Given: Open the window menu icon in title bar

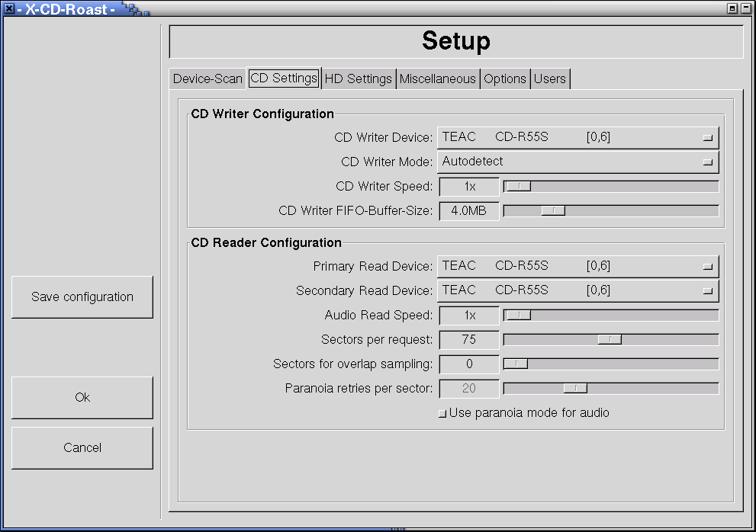Looking at the screenshot, I should click(9, 9).
